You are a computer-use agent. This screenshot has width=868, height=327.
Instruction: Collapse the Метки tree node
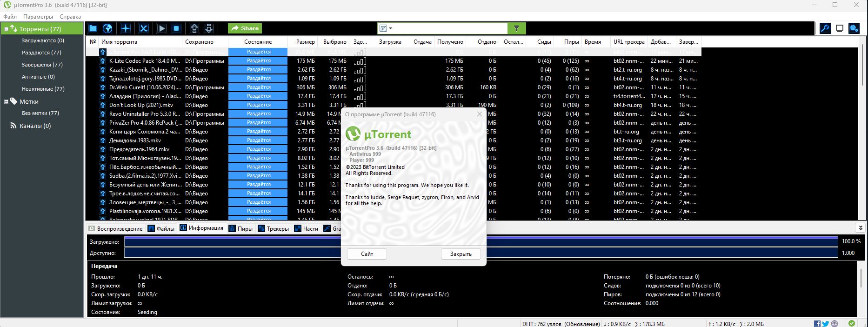pos(7,101)
